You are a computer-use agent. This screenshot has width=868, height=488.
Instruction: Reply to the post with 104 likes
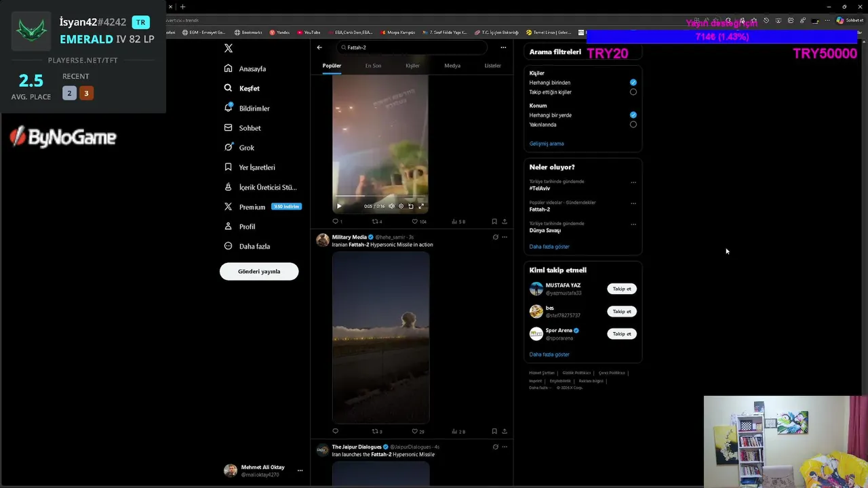pyautogui.click(x=337, y=222)
